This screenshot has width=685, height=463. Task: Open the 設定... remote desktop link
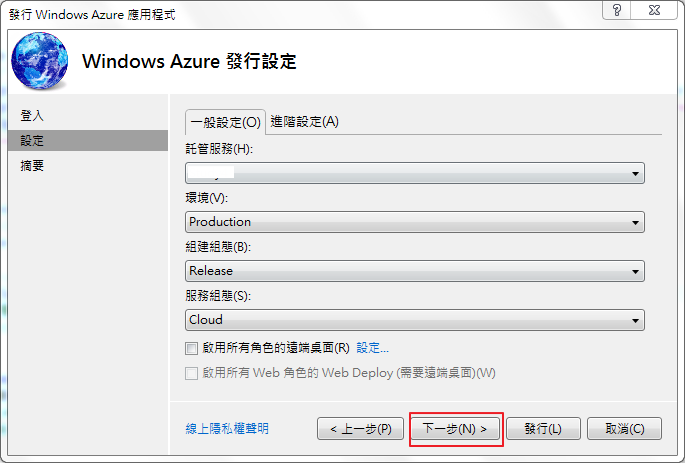(x=372, y=348)
